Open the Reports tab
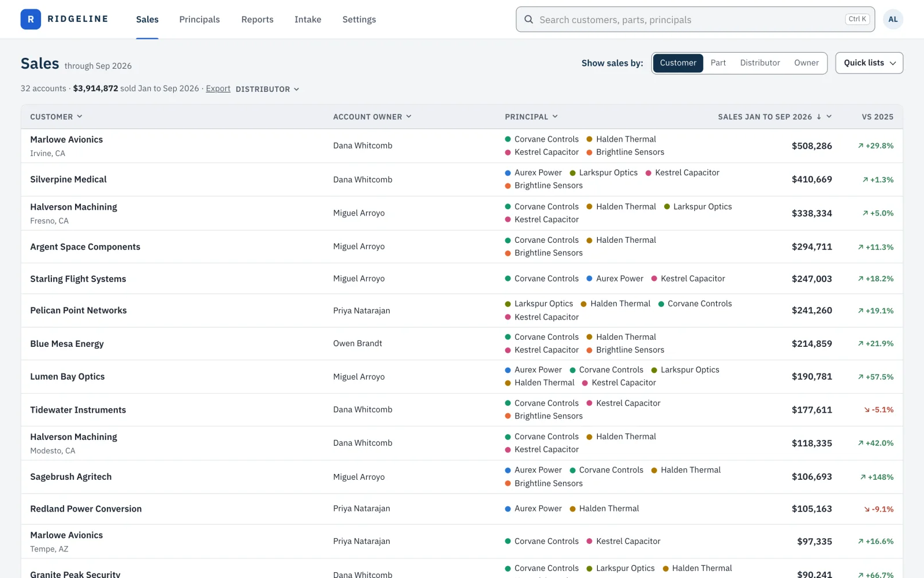Viewport: 924px width, 578px height. coord(258,20)
